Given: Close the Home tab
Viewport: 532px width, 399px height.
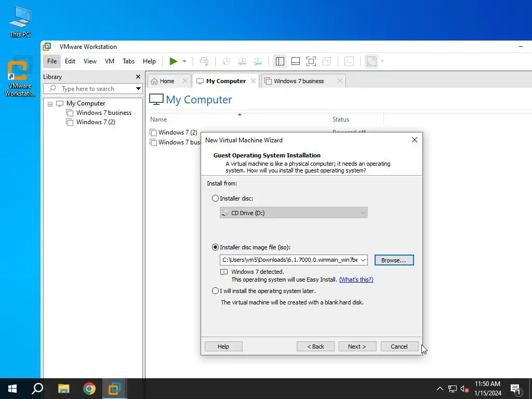Looking at the screenshot, I should pos(185,81).
